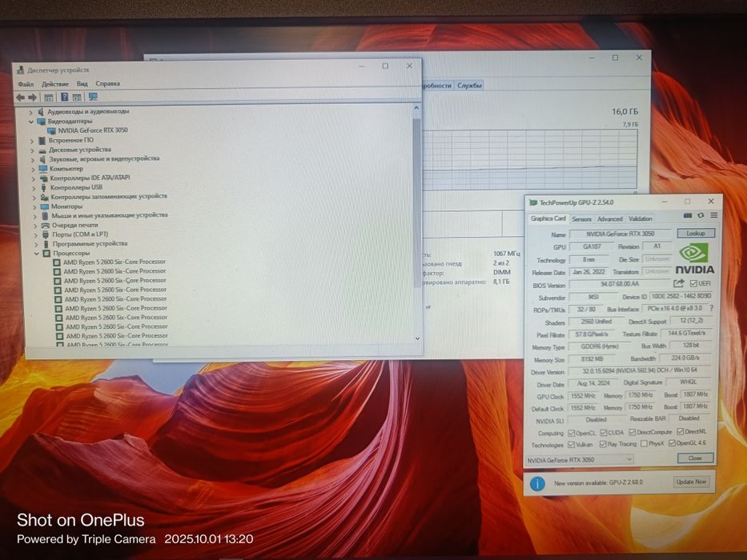Go back with Device Manager toolbar arrow

(x=20, y=97)
